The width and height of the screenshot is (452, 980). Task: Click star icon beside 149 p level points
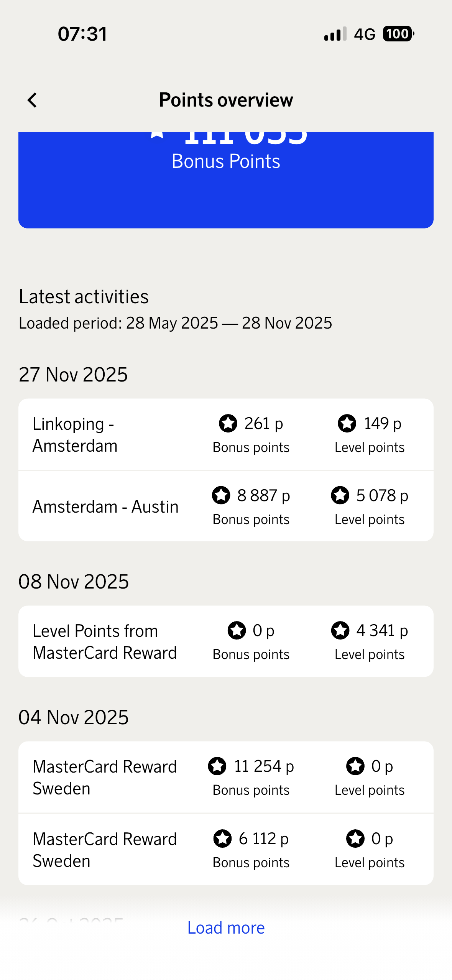tap(347, 424)
